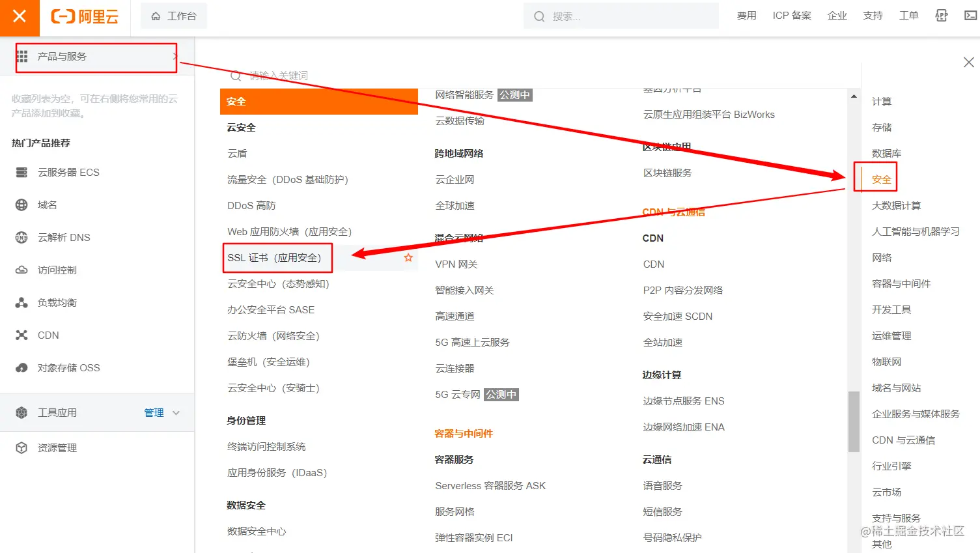This screenshot has height=553, width=980.
Task: Click the app/API icon in the top bar
Action: 942,16
